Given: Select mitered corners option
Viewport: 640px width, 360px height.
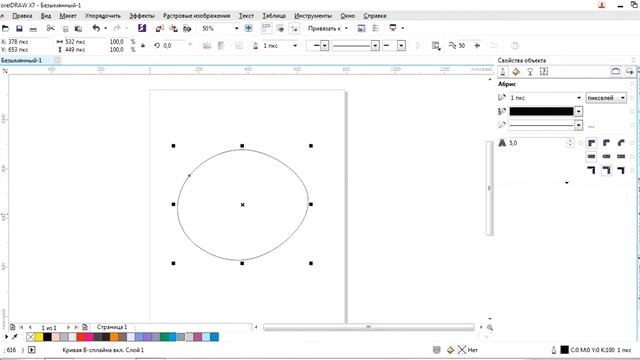Looking at the screenshot, I should [591, 143].
